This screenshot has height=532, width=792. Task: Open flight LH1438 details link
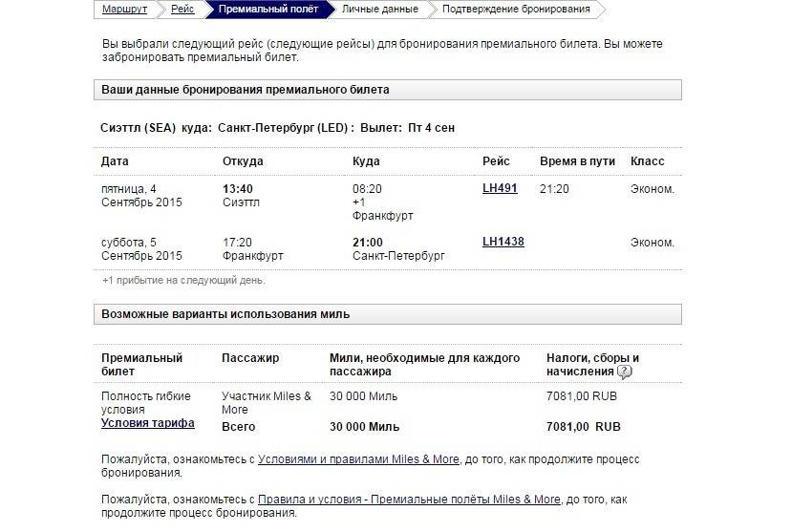point(503,242)
